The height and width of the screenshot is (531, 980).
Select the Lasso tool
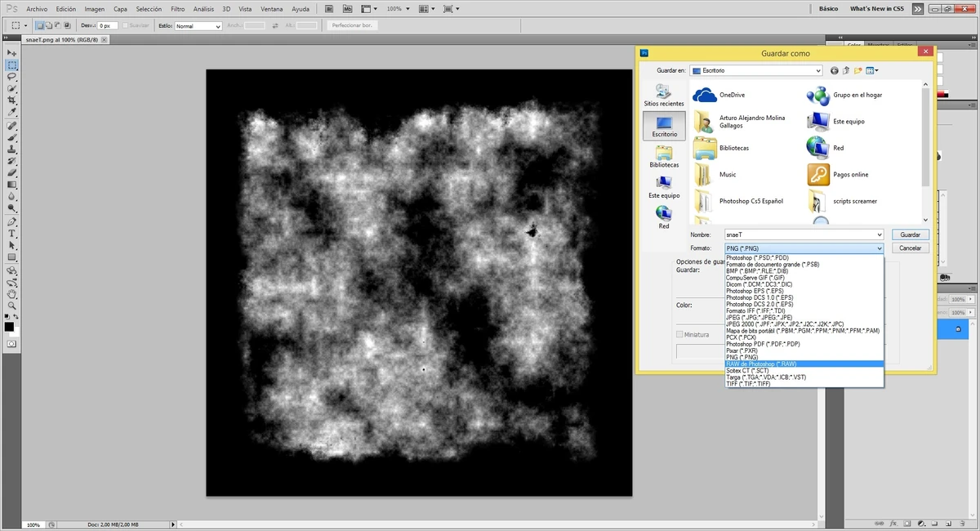pyautogui.click(x=12, y=76)
